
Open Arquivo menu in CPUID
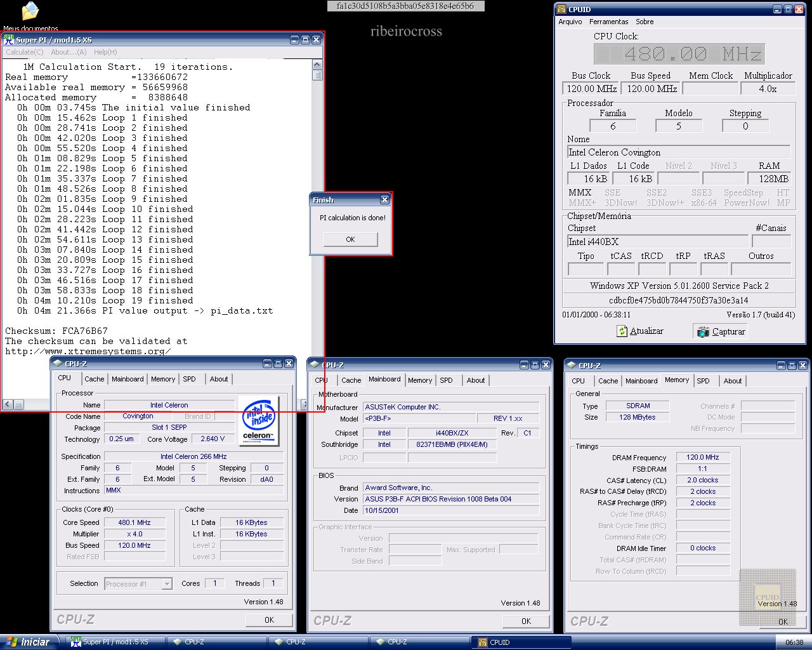coord(570,22)
